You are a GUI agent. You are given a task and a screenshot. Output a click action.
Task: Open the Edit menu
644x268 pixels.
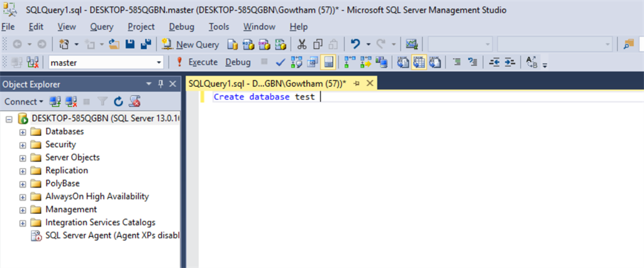pyautogui.click(x=36, y=26)
